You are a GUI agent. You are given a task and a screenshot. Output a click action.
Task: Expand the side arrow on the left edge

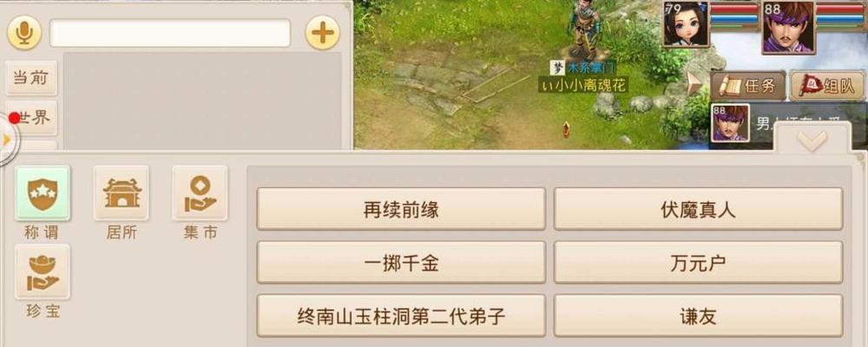point(7,140)
